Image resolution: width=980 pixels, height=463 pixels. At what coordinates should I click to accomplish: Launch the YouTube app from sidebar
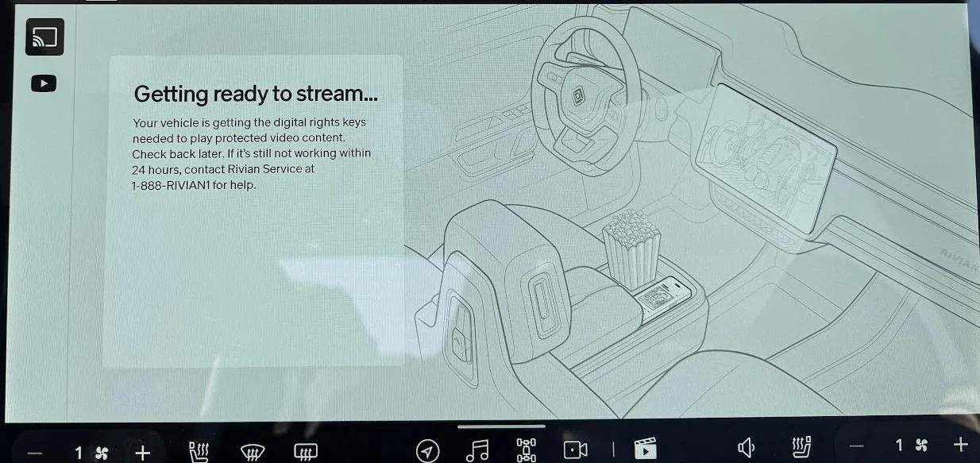44,83
